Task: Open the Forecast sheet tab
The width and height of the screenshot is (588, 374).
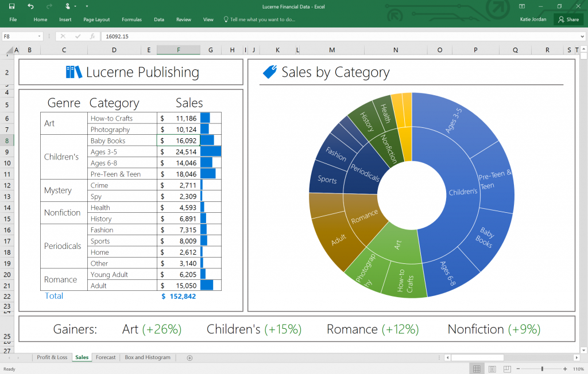Action: click(106, 357)
